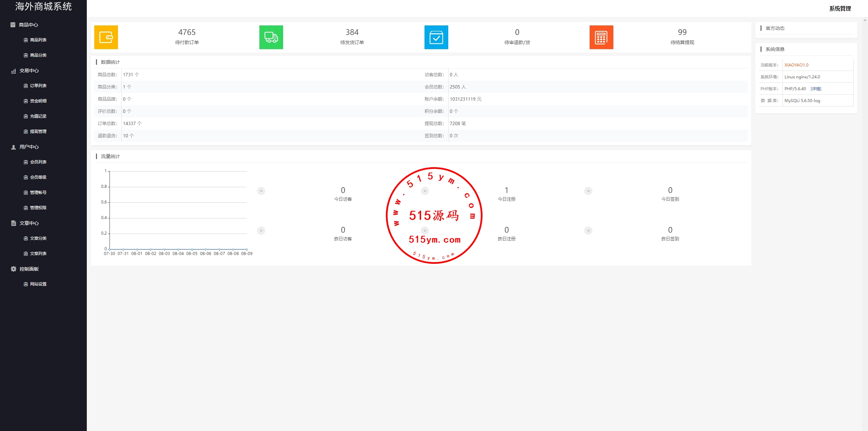Click the 用户中心 person icon

tap(13, 147)
